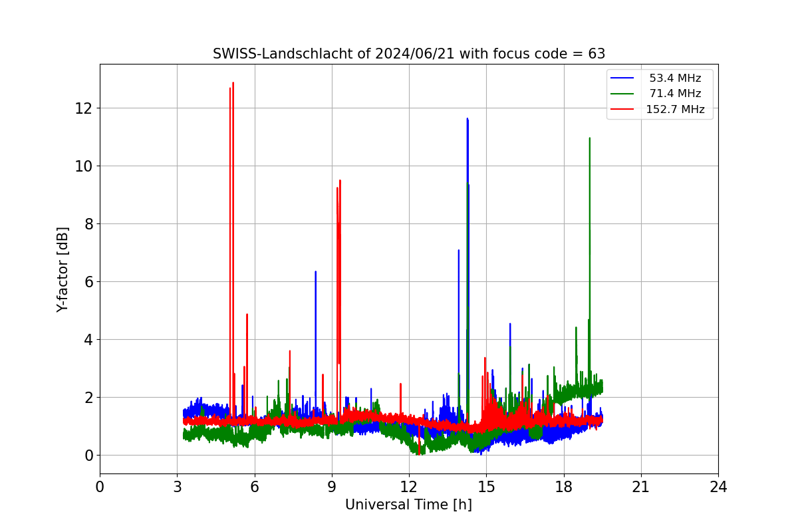Screen dimensions: 798x532
Task: Click y-axis tick label "8"
Action: (x=88, y=223)
